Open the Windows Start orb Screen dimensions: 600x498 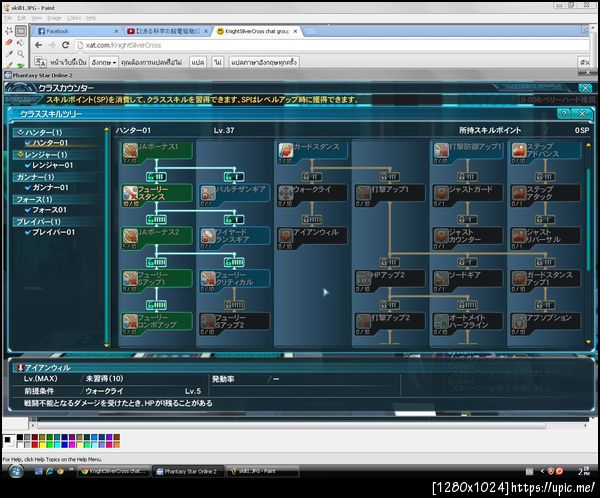pos(16,472)
